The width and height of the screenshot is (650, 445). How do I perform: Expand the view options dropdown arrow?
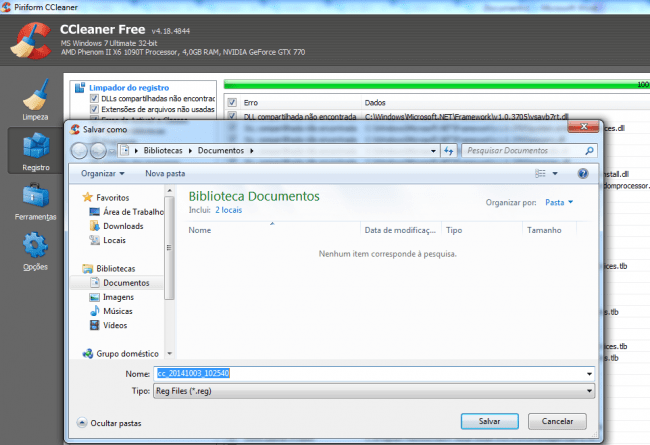tap(555, 173)
